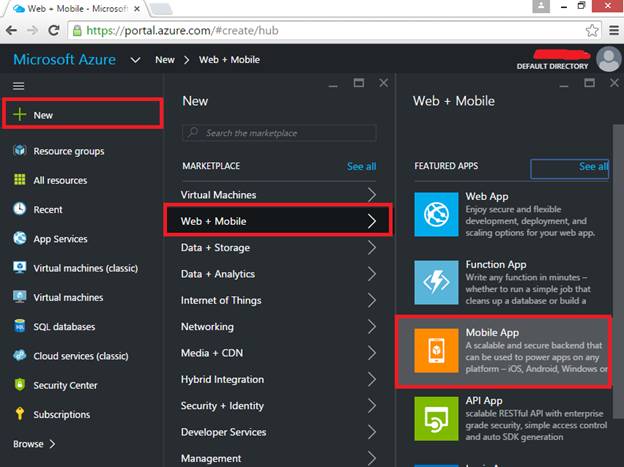Reload the page with refresh button

click(54, 30)
